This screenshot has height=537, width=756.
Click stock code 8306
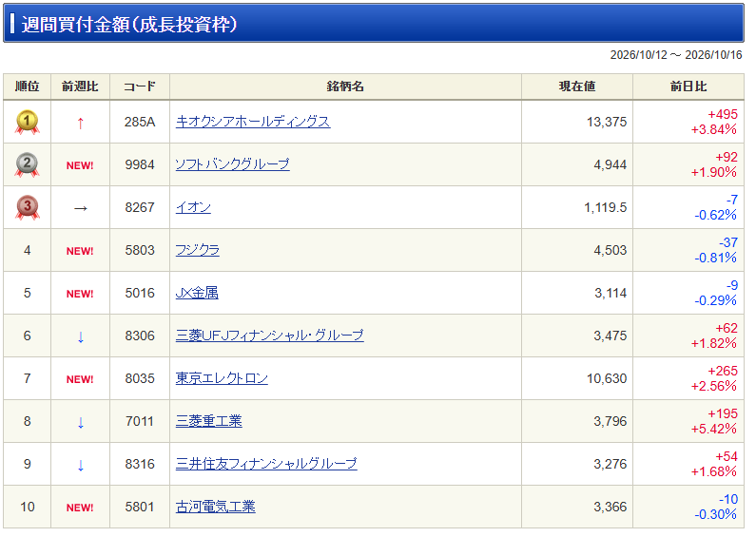coord(140,336)
